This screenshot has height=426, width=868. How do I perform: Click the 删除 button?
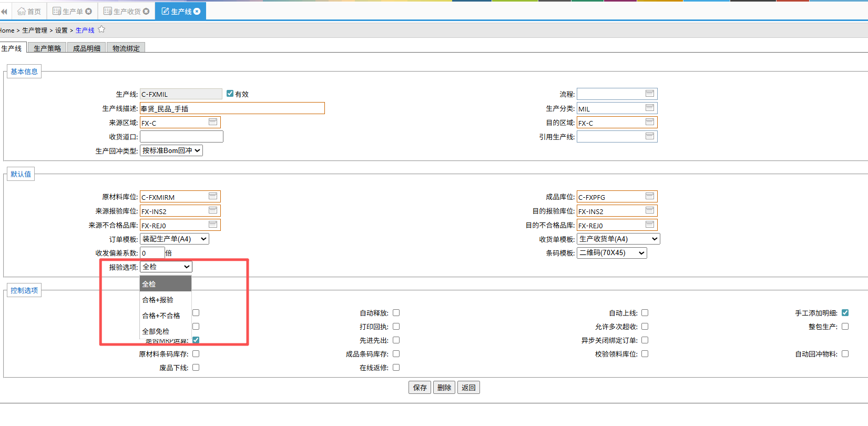pyautogui.click(x=444, y=388)
